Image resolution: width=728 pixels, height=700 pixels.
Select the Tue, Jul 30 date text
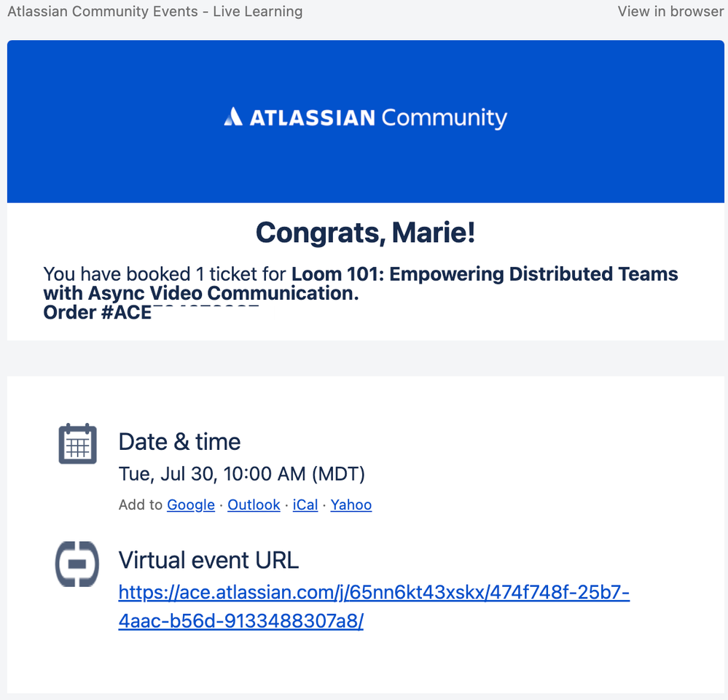241,474
